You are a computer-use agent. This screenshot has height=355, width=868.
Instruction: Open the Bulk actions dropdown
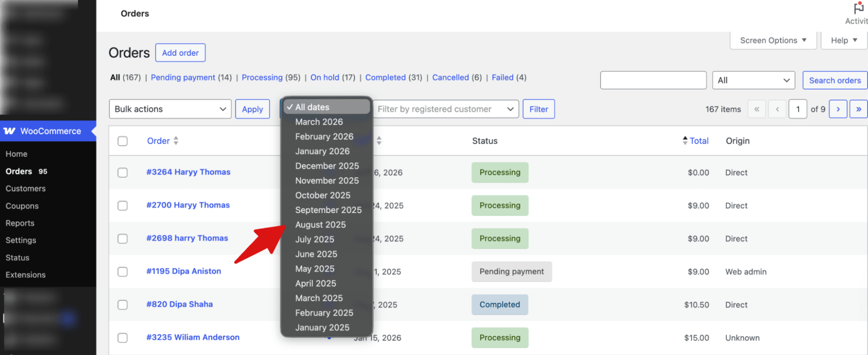pos(170,109)
